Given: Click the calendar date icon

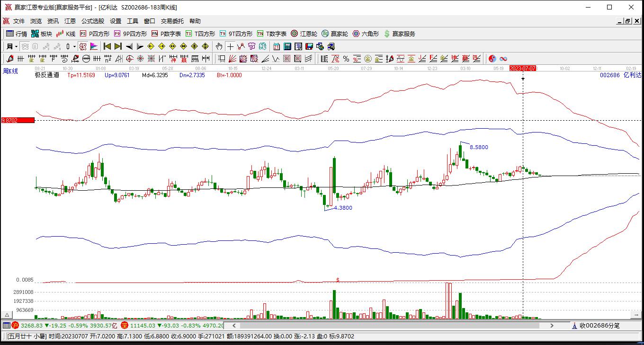Looking at the screenshot, I should coord(277,46).
